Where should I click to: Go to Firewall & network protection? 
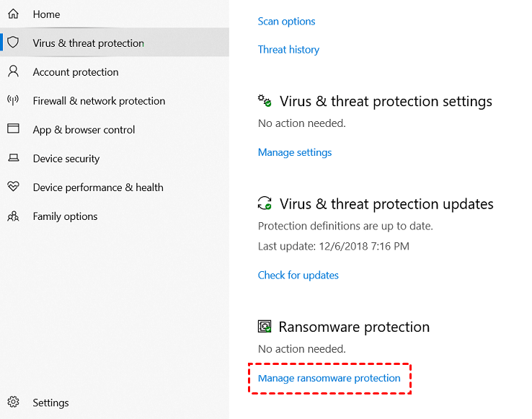point(99,101)
